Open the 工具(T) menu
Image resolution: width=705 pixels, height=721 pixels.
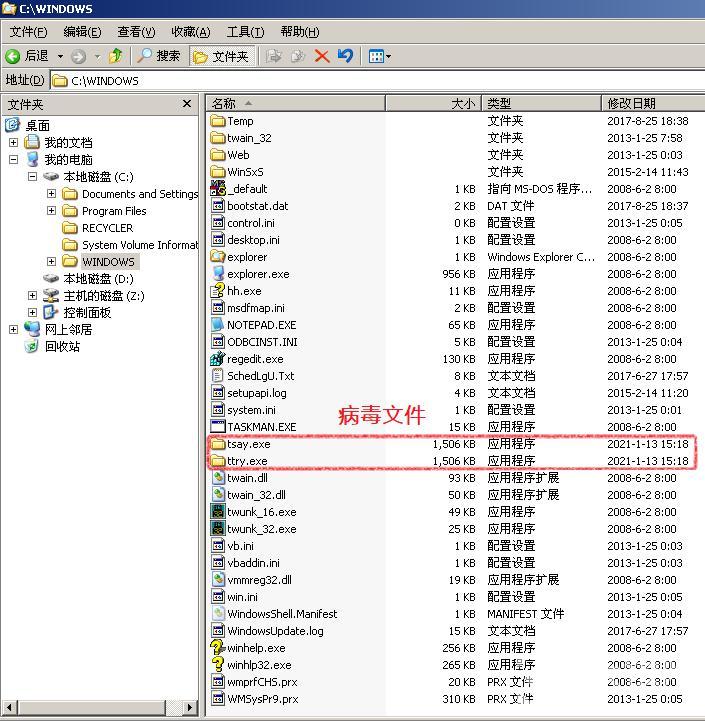245,32
